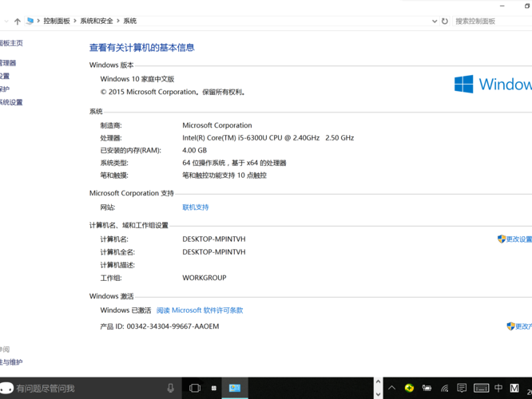532x399 pixels.
Task: Open 高级系统设置 link in sidebar
Action: tap(11, 102)
